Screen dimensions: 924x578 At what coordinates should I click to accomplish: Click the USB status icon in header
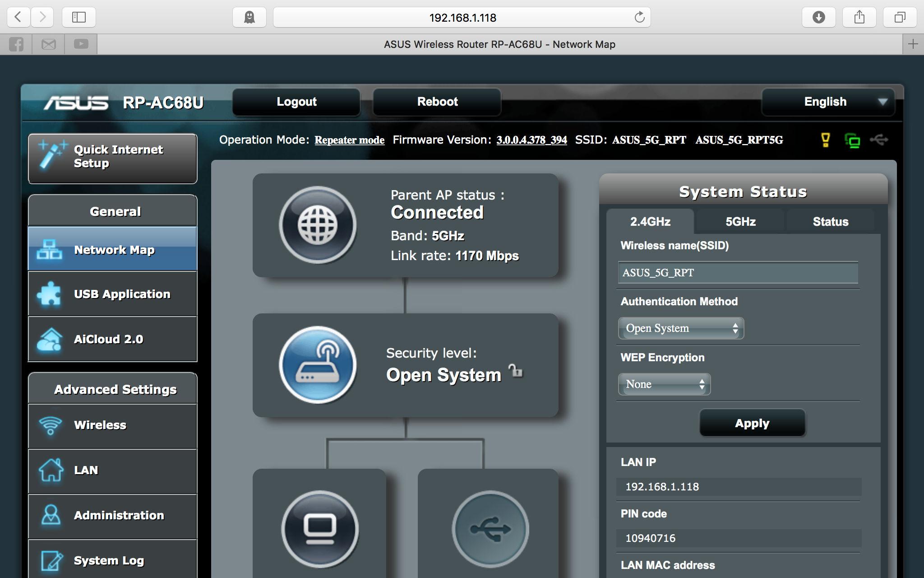tap(879, 140)
